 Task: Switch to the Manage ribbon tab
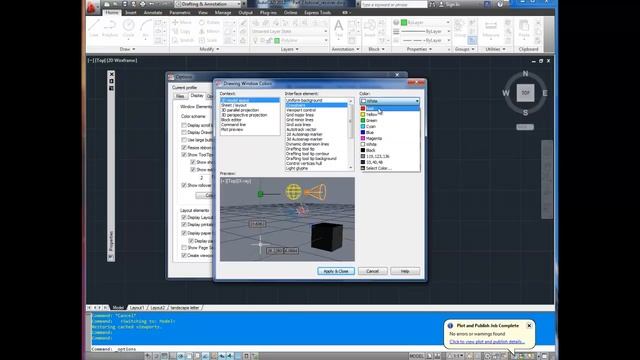(x=223, y=13)
